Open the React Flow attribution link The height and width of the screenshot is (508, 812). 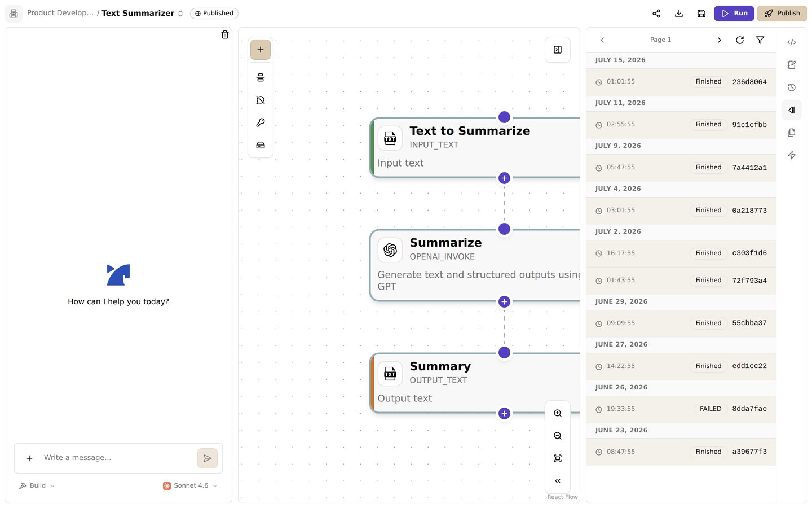pos(562,497)
